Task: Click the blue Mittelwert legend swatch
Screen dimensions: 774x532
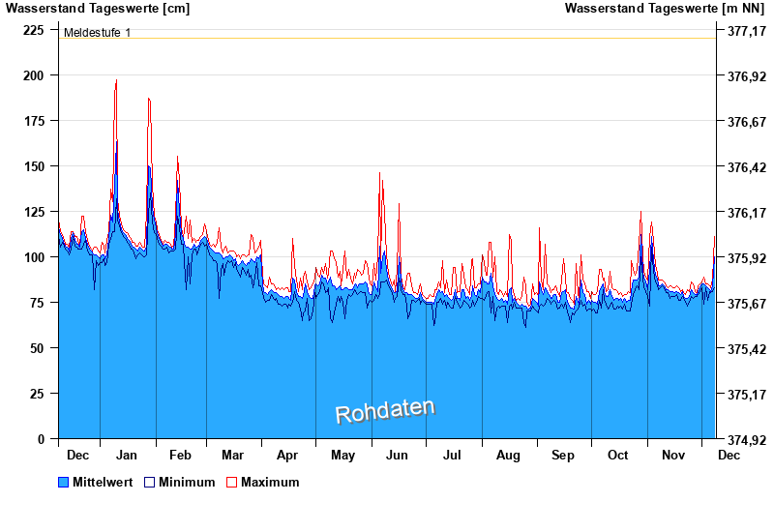Action: pos(64,482)
